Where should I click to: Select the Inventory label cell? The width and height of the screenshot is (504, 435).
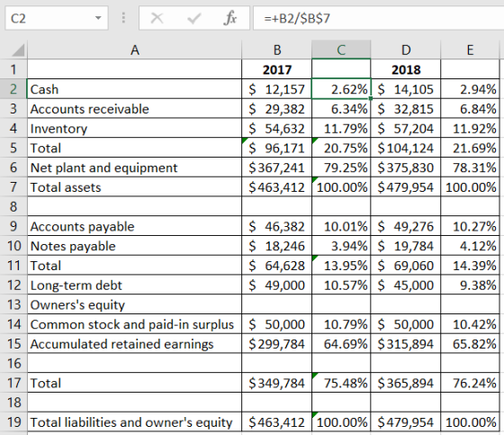point(134,128)
